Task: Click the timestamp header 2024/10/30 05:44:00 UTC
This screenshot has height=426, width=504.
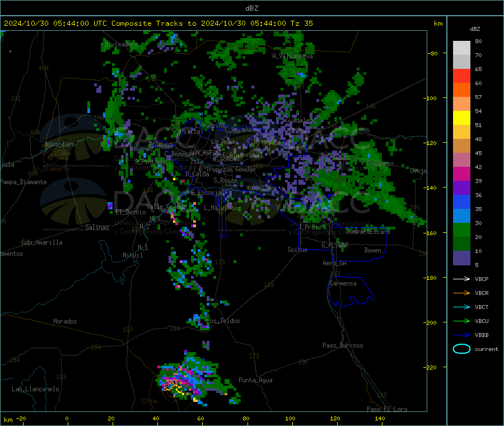Action: [55, 24]
